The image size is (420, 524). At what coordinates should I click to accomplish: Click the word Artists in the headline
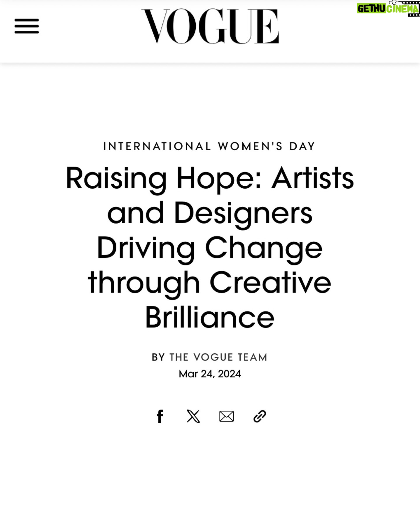point(313,178)
